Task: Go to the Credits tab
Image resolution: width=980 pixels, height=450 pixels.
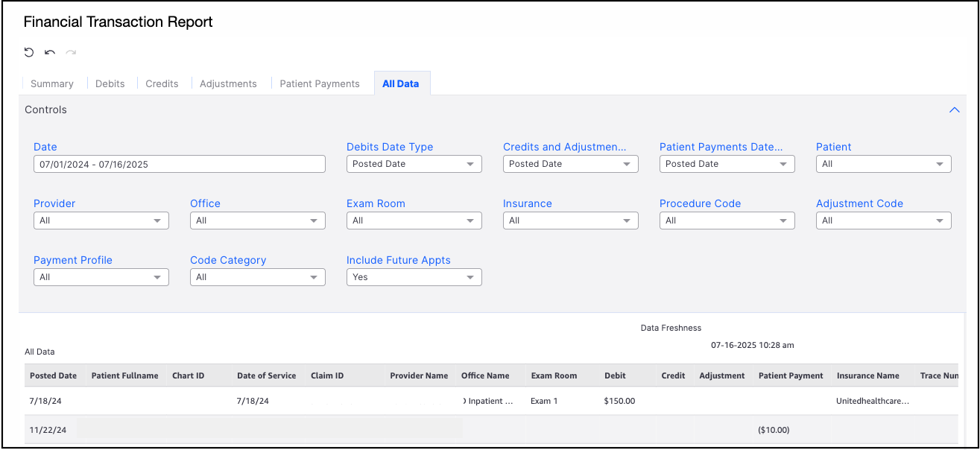Action: 162,83
